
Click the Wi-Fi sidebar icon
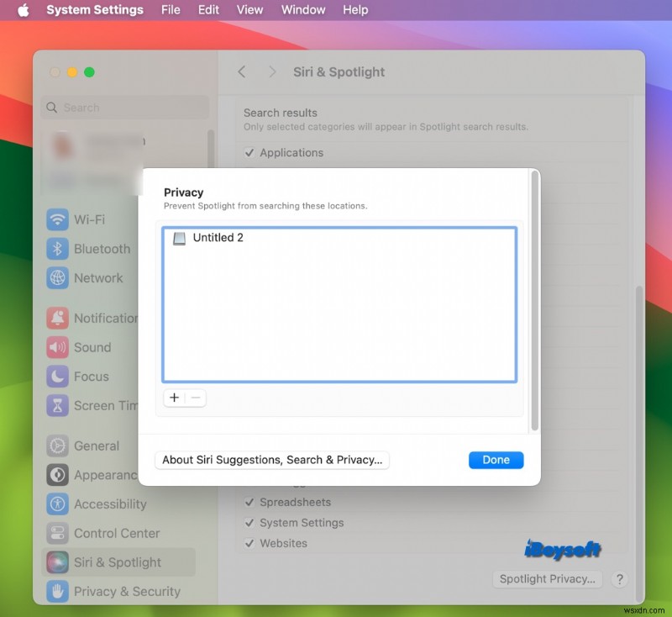[57, 219]
